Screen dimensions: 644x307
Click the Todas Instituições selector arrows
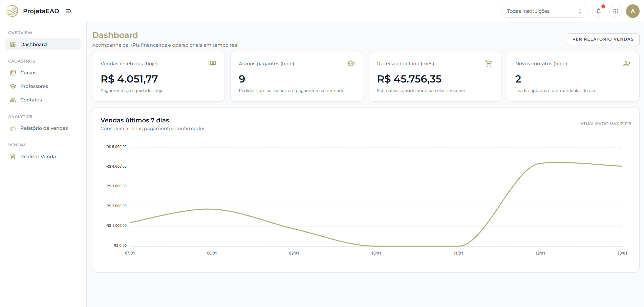[x=580, y=11]
